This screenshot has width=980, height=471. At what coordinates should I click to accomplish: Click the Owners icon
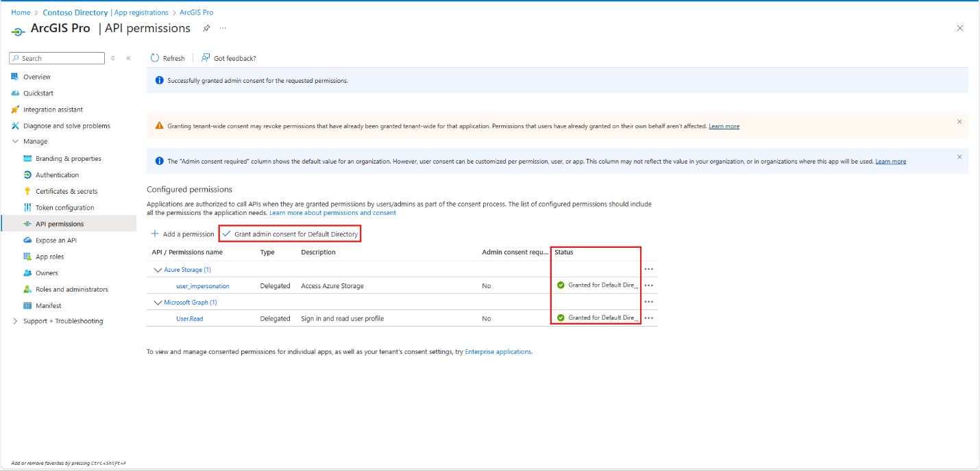[28, 273]
